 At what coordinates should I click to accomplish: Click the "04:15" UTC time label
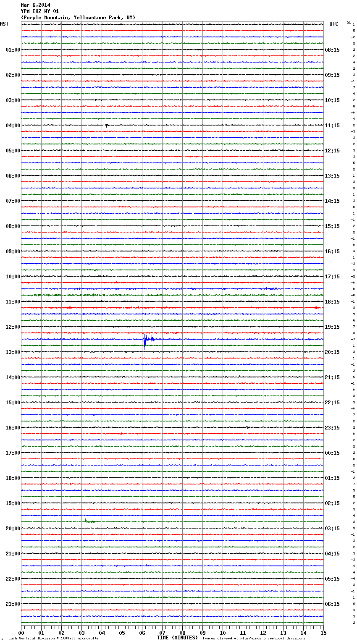point(332,554)
